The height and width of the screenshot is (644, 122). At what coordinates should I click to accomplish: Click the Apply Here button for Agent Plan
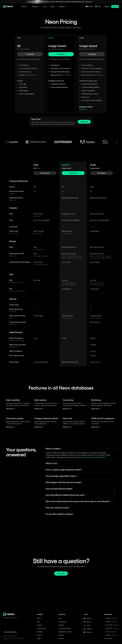point(84,122)
